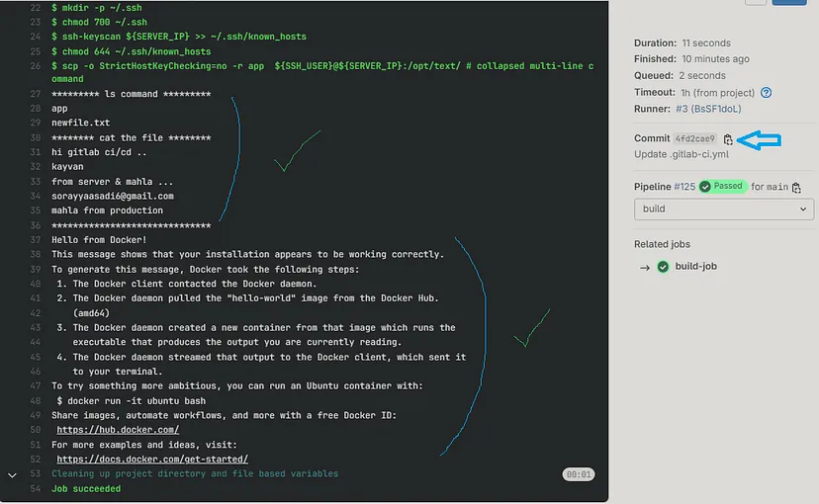Select the '$ docker run -it ubuntu bash' line

[x=132, y=401]
